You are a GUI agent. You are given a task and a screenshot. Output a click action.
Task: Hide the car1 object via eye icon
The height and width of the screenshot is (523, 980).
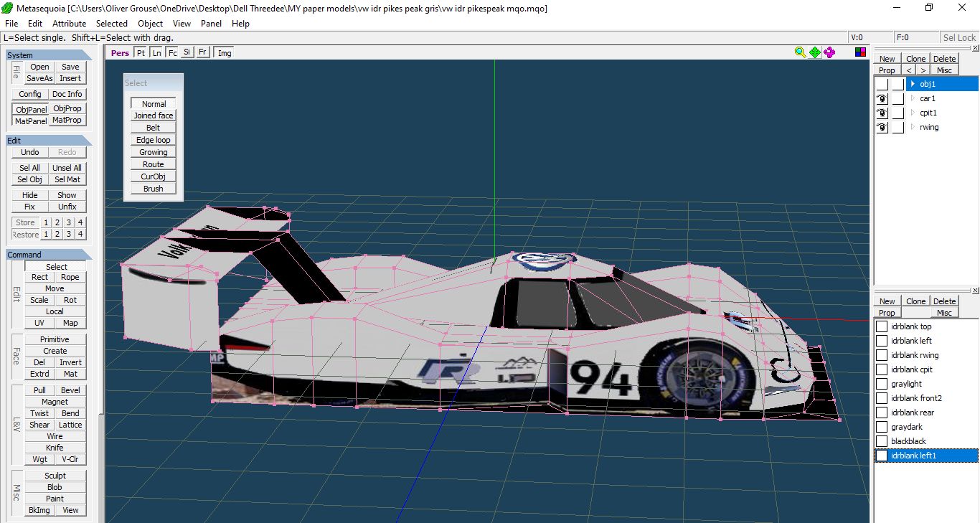pos(882,99)
